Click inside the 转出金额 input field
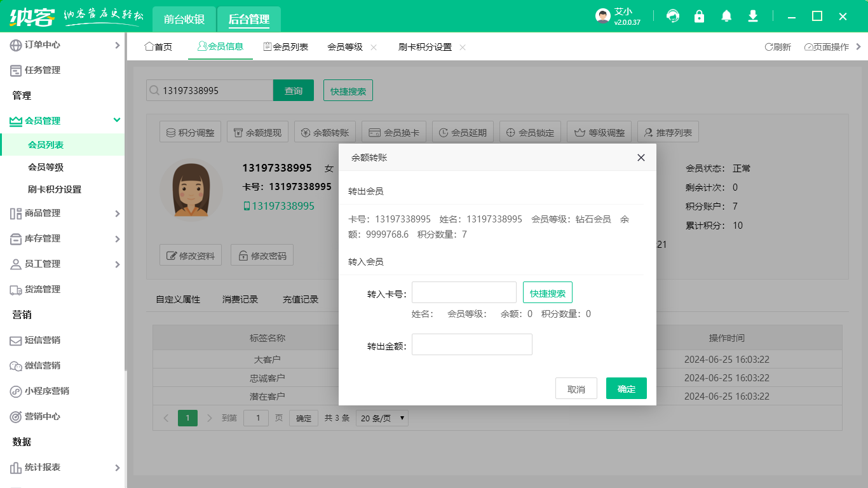868x488 pixels. 471,344
